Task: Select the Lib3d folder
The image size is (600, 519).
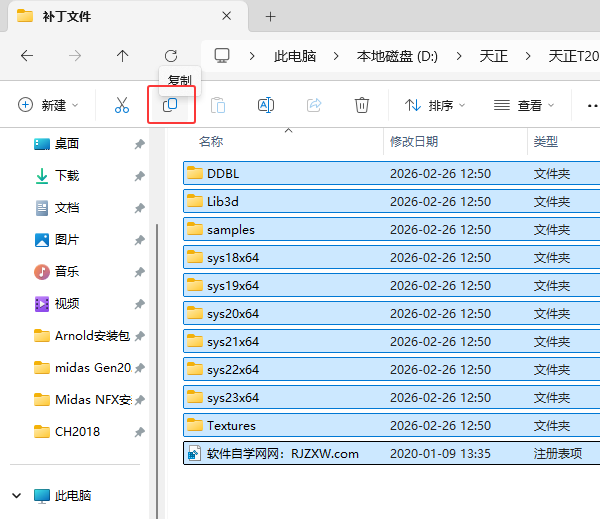Action: (391, 201)
